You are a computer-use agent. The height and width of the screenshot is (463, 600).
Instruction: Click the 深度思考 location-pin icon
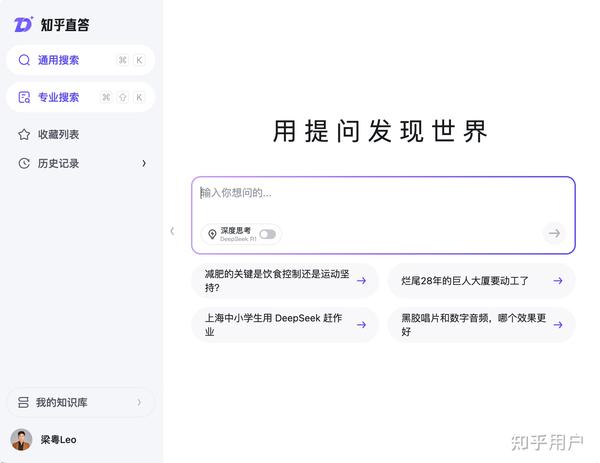coord(211,234)
